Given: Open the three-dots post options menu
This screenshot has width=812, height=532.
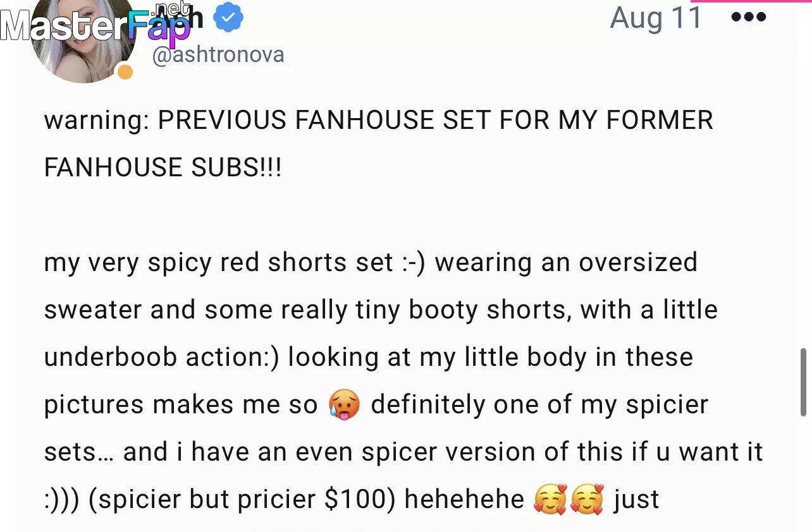Looking at the screenshot, I should click(748, 17).
